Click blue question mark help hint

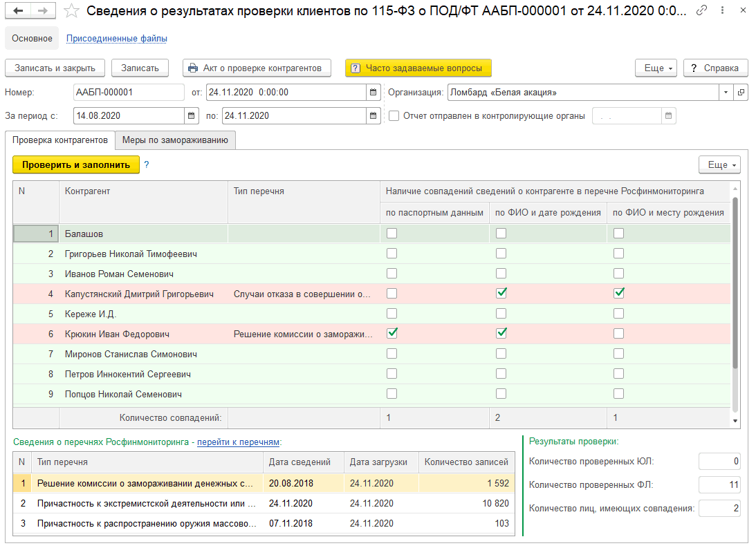pos(147,164)
